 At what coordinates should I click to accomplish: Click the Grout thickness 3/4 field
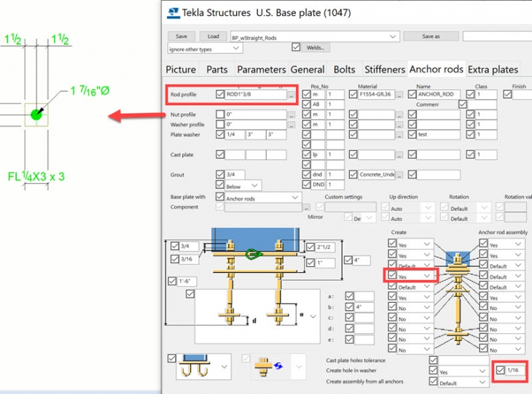(235, 174)
